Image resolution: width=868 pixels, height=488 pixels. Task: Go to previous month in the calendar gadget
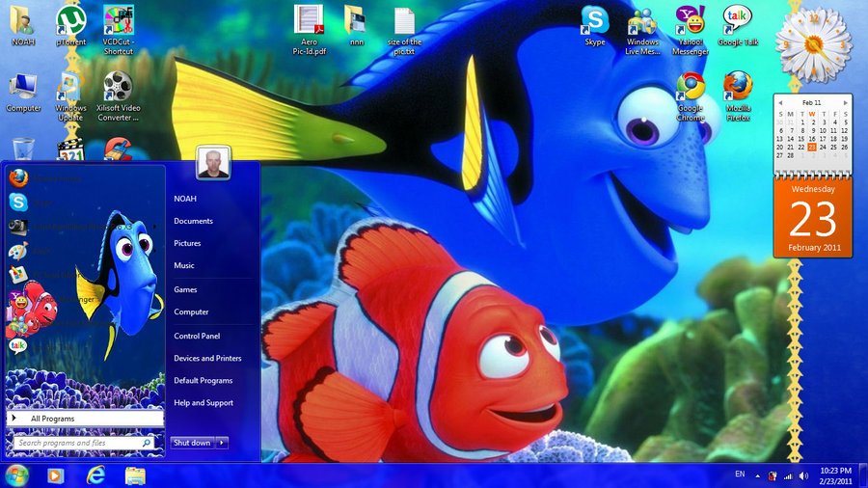781,101
